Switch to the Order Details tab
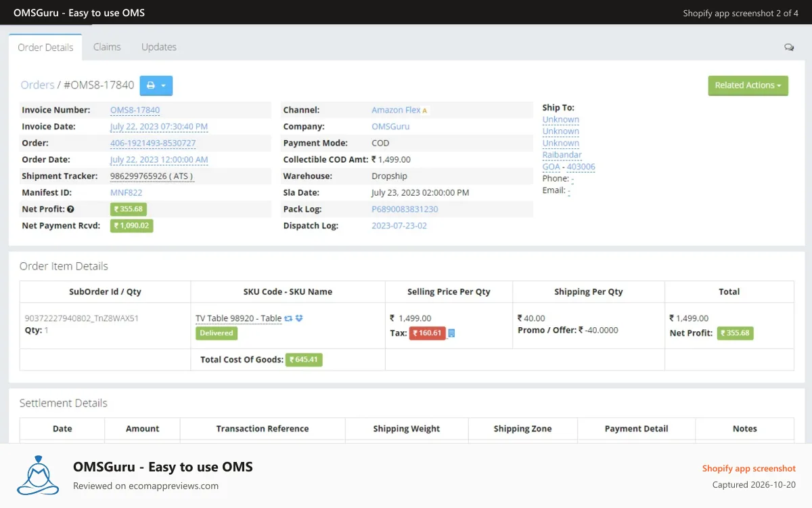 (45, 47)
